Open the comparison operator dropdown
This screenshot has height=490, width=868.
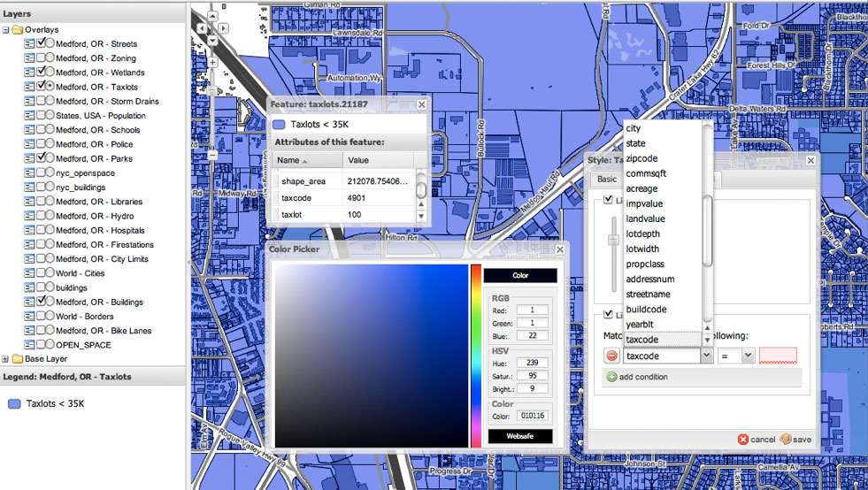(x=749, y=356)
